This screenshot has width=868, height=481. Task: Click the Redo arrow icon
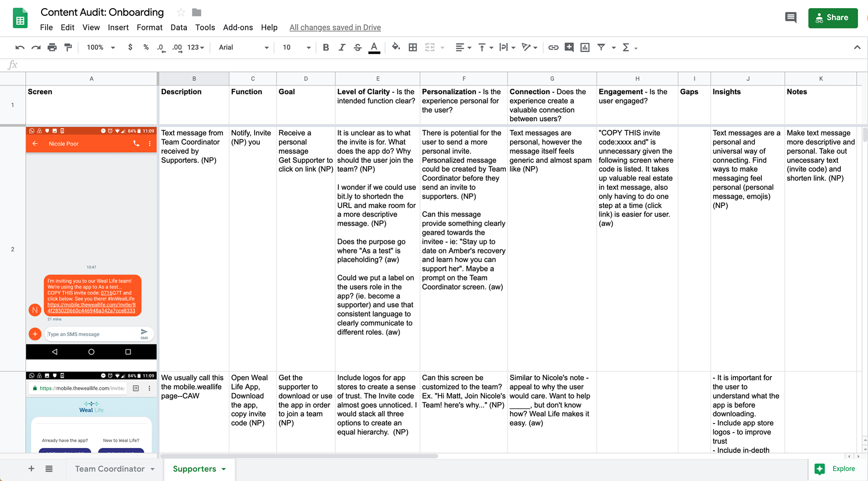tap(36, 48)
